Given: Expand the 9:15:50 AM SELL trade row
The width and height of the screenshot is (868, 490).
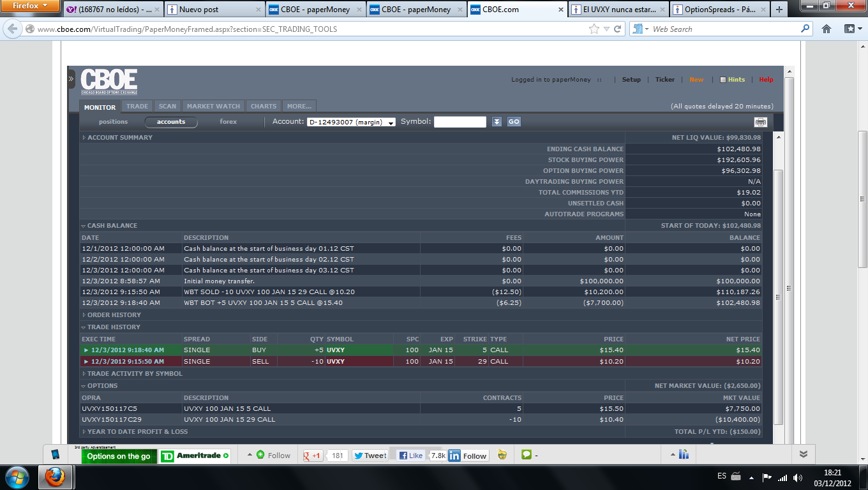Looking at the screenshot, I should click(86, 362).
